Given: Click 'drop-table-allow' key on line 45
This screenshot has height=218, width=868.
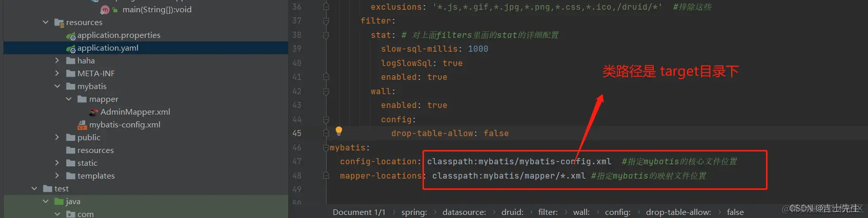Looking at the screenshot, I should point(432,134).
